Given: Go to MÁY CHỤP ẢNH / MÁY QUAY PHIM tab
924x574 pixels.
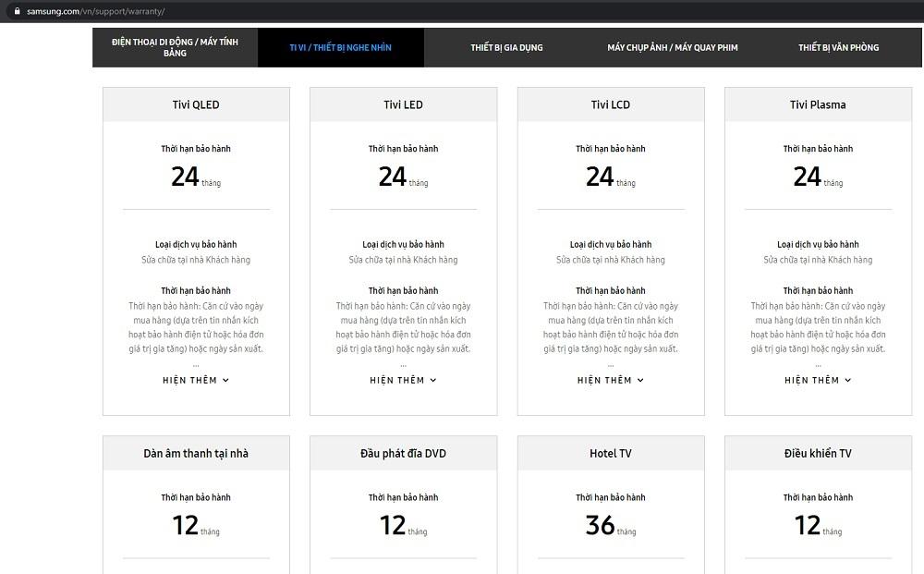Looking at the screenshot, I should click(673, 47).
